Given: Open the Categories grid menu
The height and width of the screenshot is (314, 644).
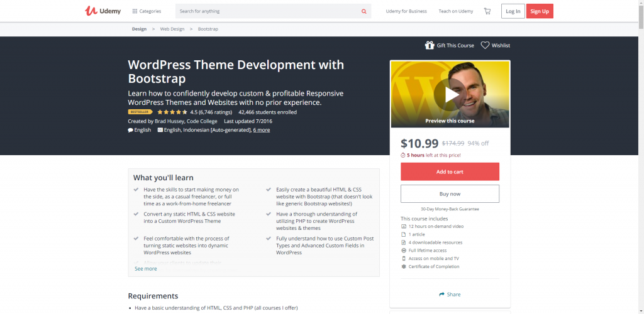Looking at the screenshot, I should 147,11.
